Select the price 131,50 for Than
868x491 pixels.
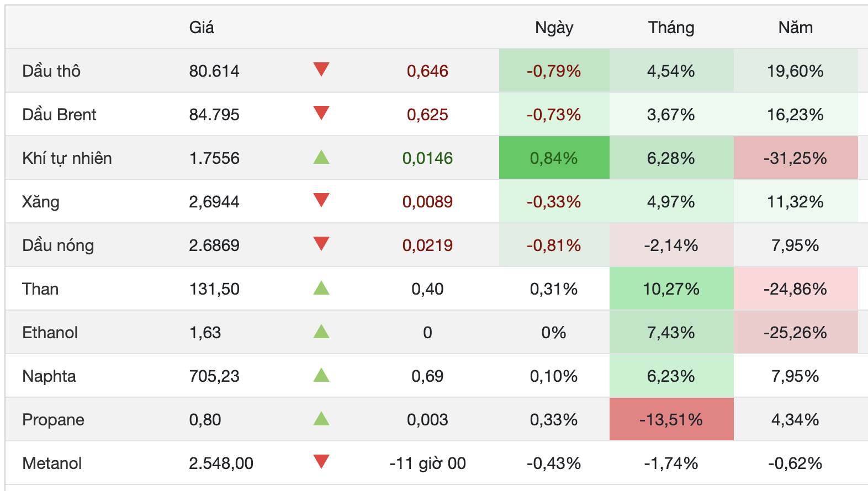(214, 289)
